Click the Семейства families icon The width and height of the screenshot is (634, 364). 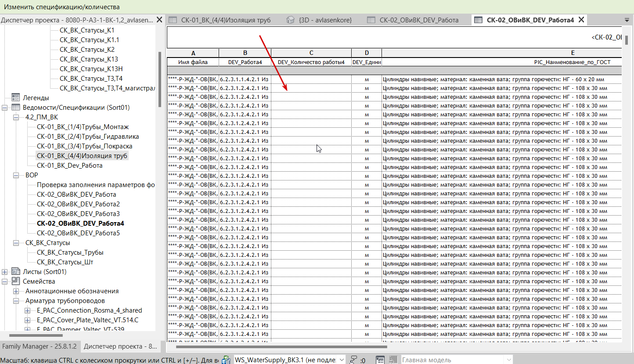coord(16,281)
